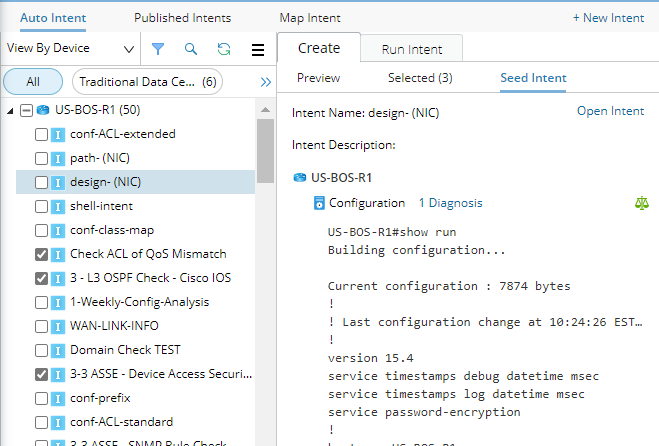
Task: Select the Traditional Data Ce... (6) filter pill
Action: (148, 82)
